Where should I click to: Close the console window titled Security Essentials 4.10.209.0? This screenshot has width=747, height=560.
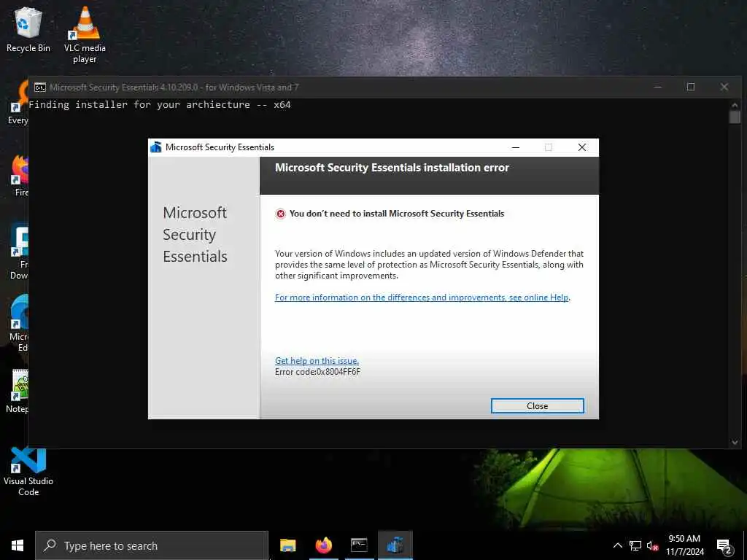coord(724,87)
